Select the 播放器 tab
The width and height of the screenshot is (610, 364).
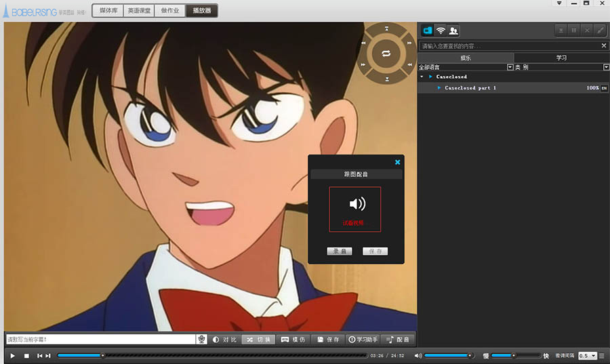pyautogui.click(x=201, y=10)
